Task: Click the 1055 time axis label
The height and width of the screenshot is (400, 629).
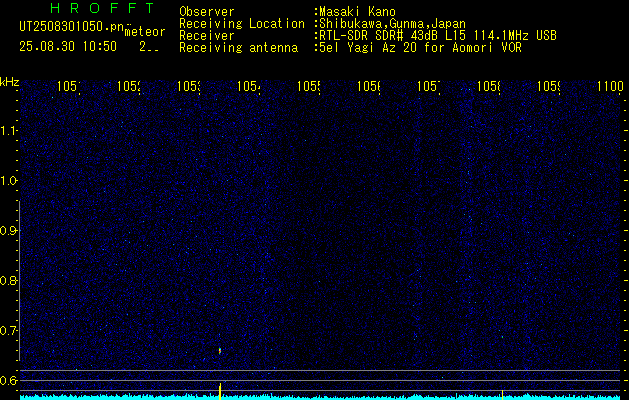Action: pyautogui.click(x=309, y=86)
